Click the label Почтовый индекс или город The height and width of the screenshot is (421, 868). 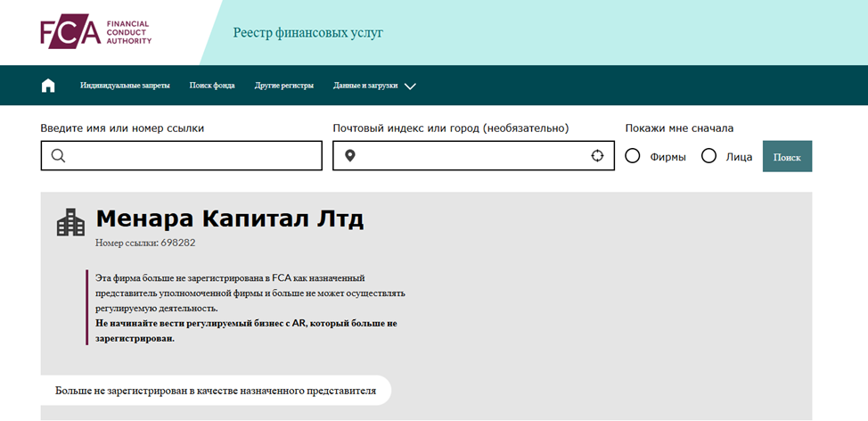coord(451,128)
